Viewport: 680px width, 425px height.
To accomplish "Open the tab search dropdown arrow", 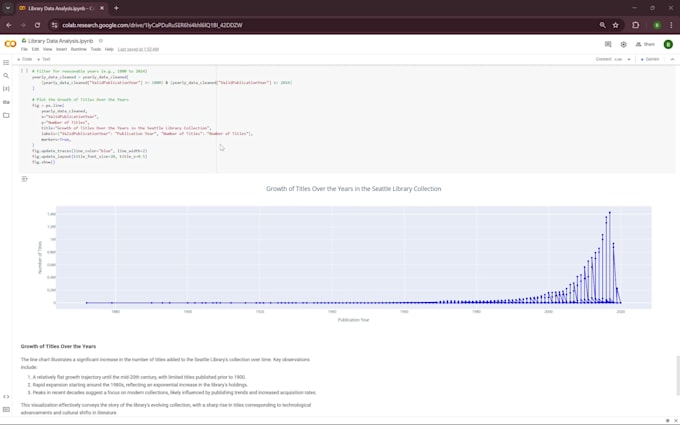I will 8,8.
